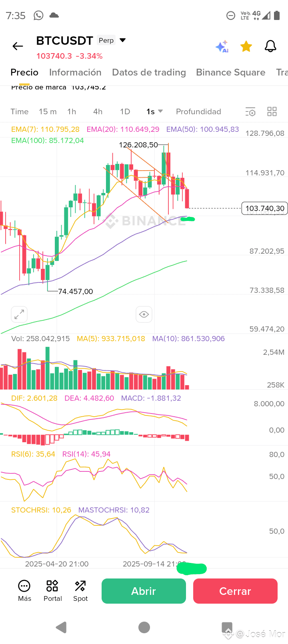This screenshot has width=288, height=644.
Task: Expand chart to fullscreen icon
Action: click(x=19, y=314)
